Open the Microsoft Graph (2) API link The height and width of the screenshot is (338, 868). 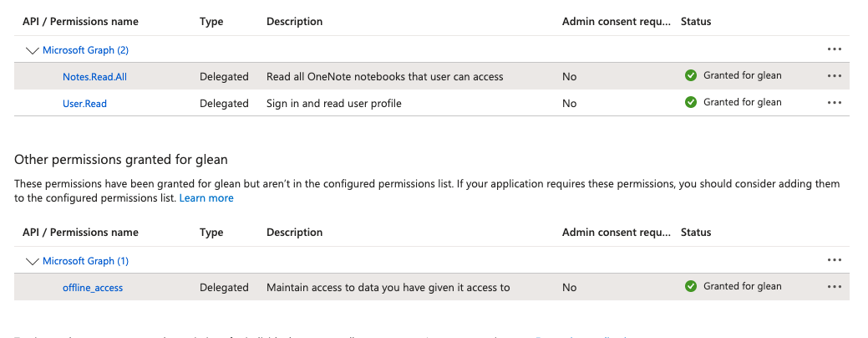pos(85,50)
